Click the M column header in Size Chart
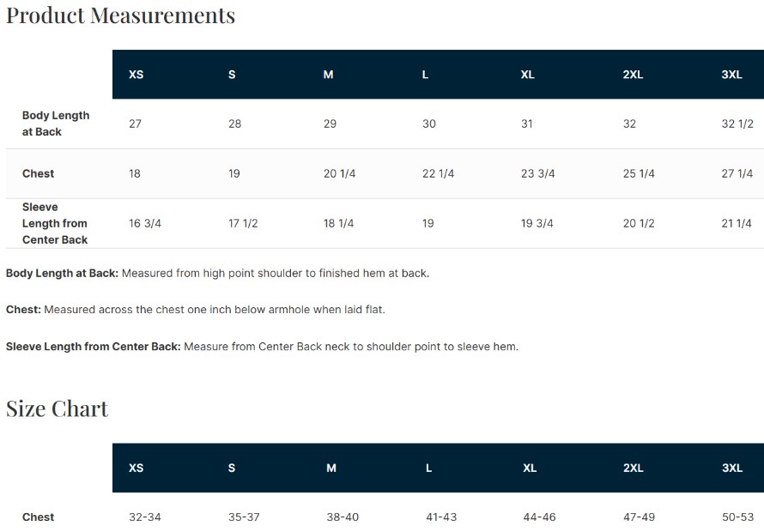The height and width of the screenshot is (532, 764). coord(331,468)
